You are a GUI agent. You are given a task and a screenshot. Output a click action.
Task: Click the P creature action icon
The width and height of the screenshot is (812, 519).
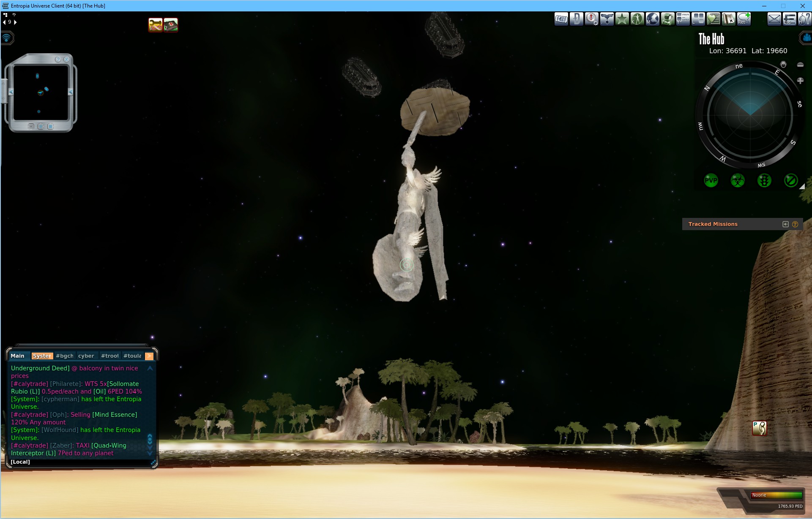click(x=759, y=428)
